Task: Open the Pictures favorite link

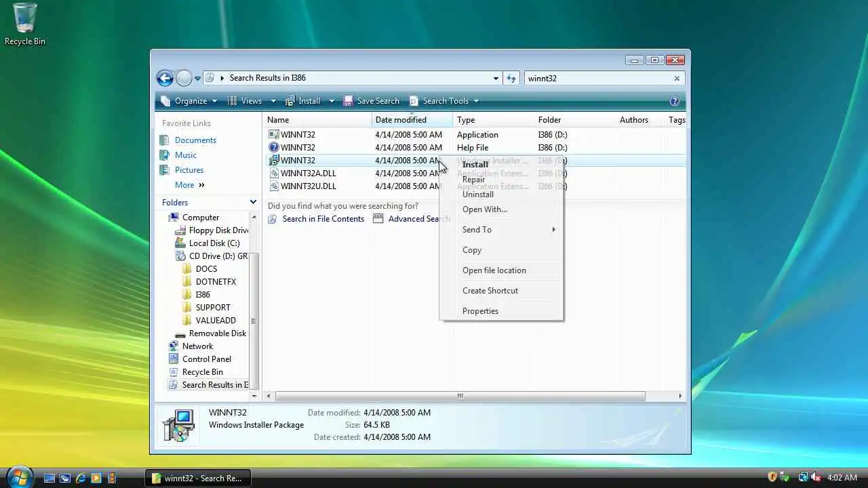Action: click(189, 170)
